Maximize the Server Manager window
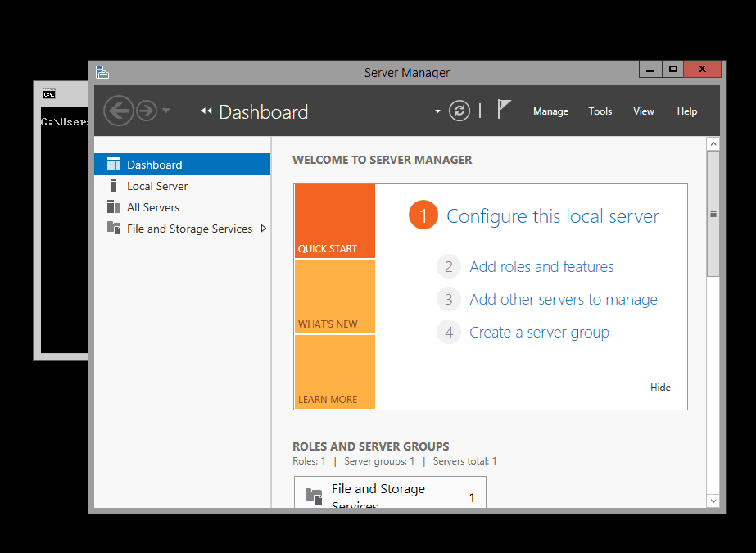The width and height of the screenshot is (756, 553). coord(673,70)
